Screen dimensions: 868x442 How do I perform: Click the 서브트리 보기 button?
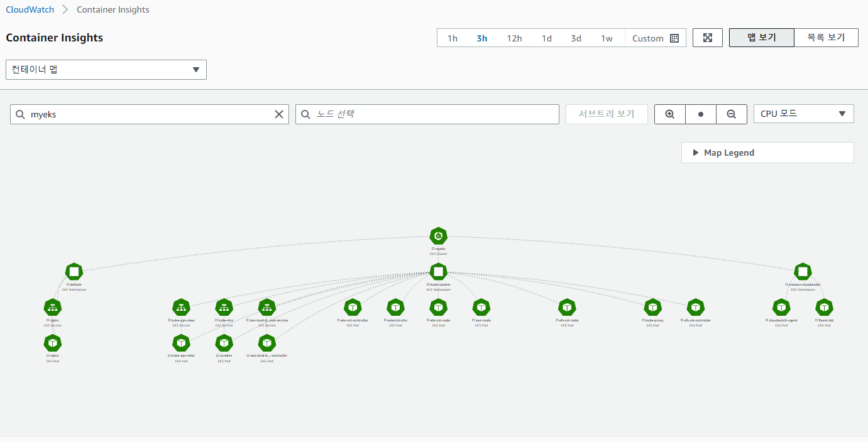pos(607,114)
